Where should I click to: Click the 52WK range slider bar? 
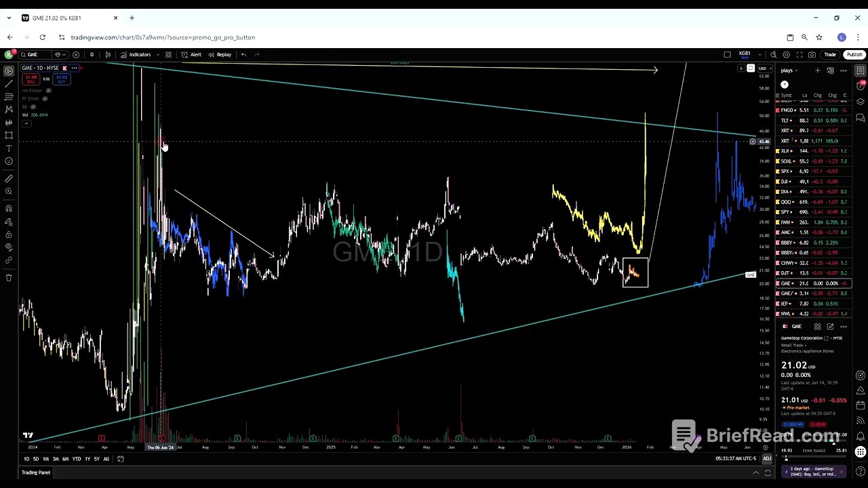click(x=814, y=457)
